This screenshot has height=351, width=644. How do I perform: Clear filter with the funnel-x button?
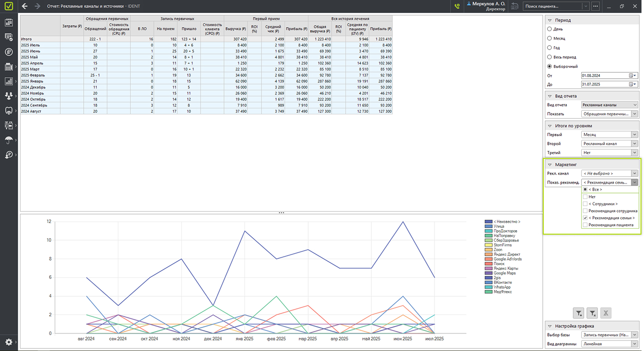click(592, 313)
